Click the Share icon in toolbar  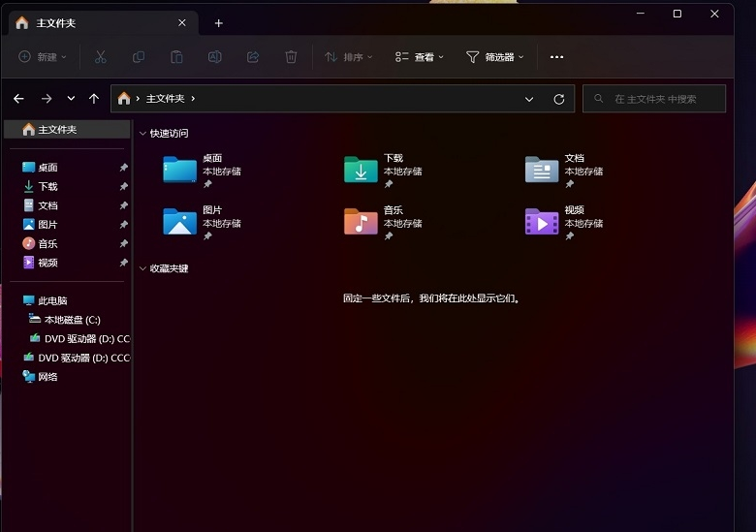click(253, 57)
